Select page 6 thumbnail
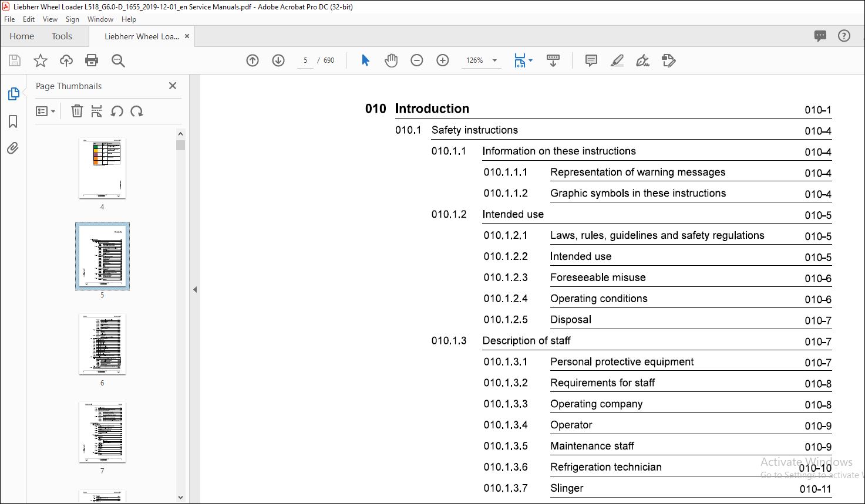The height and width of the screenshot is (504, 865). (x=102, y=344)
